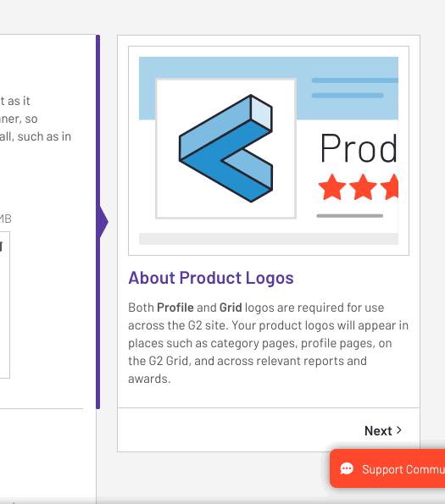Click the blue angular product logo graphic
445x504 pixels.
(225, 148)
